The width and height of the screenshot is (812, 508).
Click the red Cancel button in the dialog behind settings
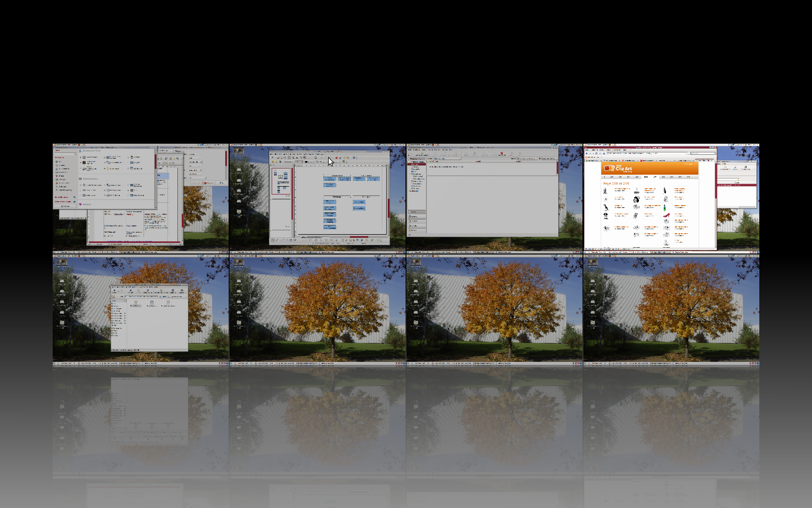pyautogui.click(x=209, y=183)
